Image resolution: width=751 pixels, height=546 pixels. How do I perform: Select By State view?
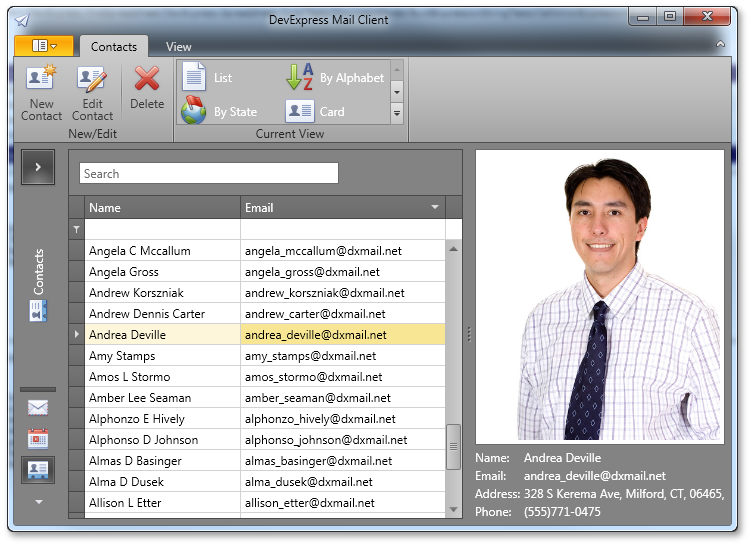[220, 111]
